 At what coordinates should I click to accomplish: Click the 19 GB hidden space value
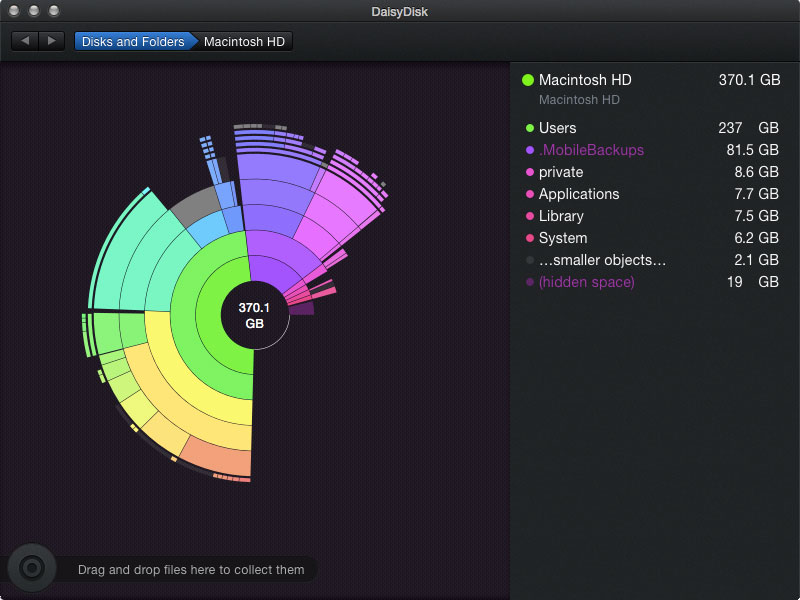753,282
